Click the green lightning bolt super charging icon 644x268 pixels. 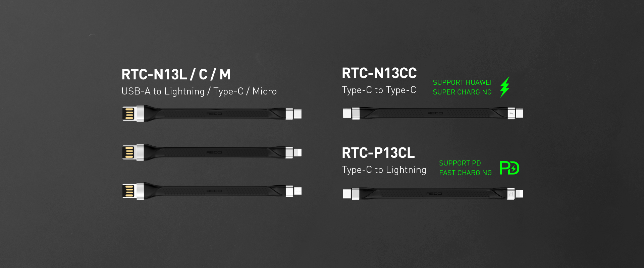pyautogui.click(x=504, y=87)
